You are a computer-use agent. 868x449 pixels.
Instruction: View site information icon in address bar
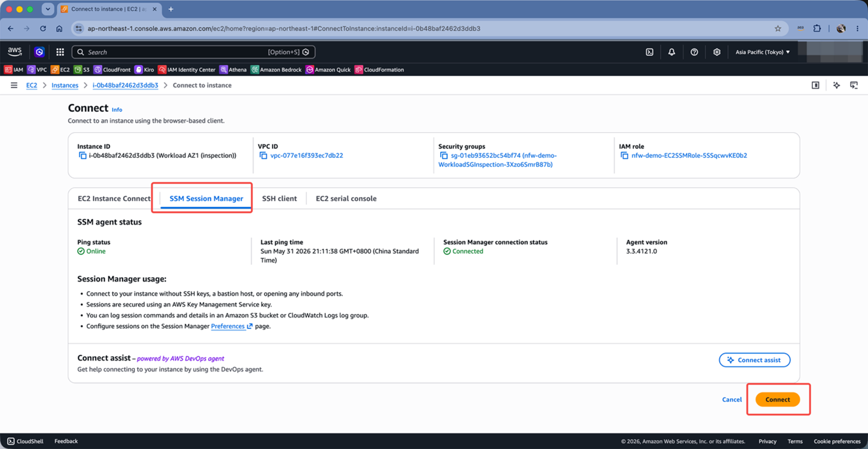pyautogui.click(x=79, y=29)
